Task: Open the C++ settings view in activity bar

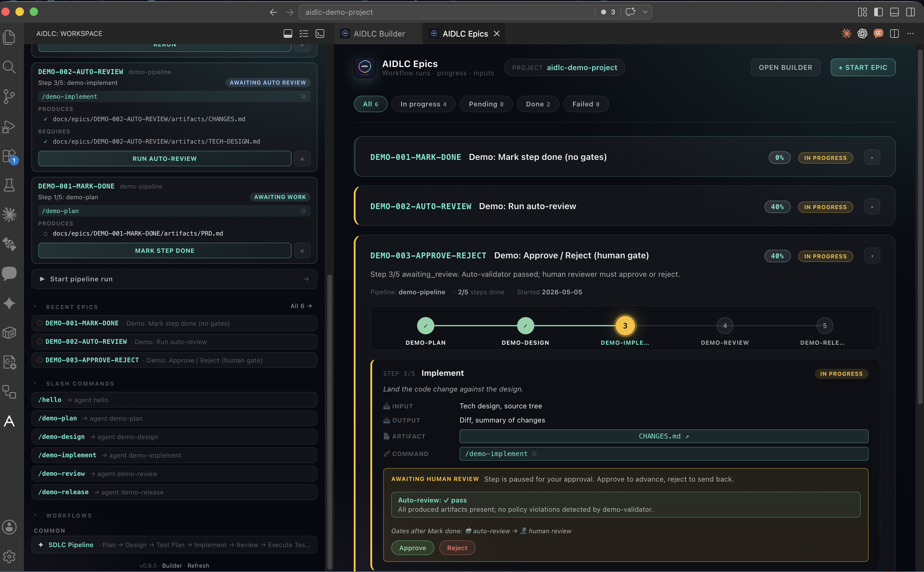Action: (9, 362)
